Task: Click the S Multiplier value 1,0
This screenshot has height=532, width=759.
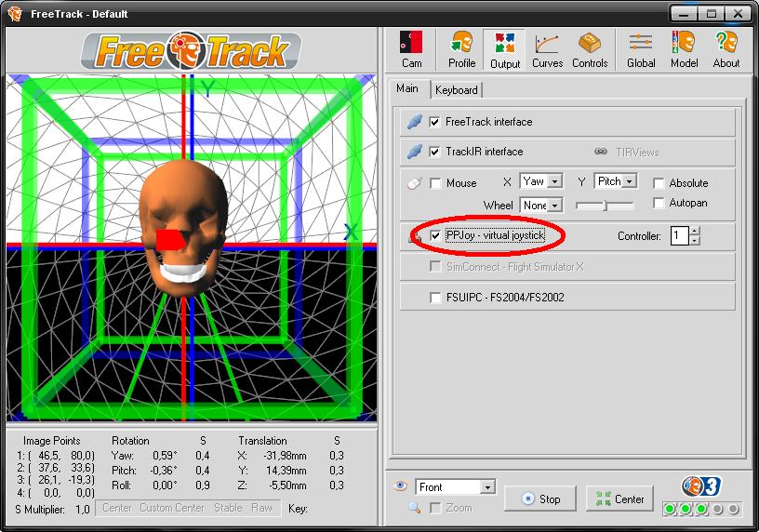Action: coord(82,510)
